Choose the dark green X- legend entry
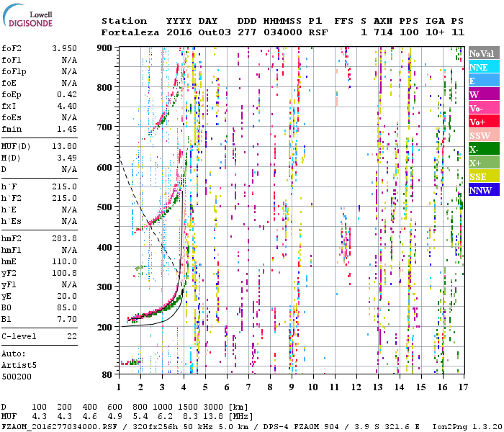The width and height of the screenshot is (504, 432). tap(483, 149)
